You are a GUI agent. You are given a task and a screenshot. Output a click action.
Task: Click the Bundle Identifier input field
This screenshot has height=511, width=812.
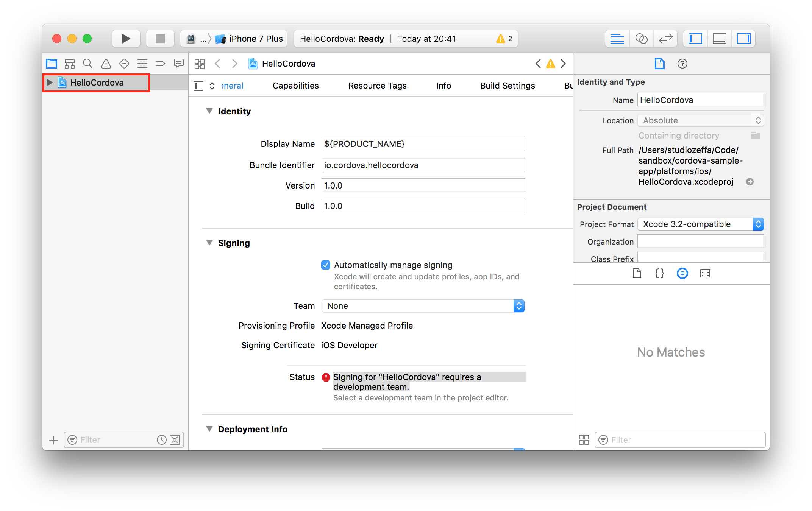tap(423, 165)
